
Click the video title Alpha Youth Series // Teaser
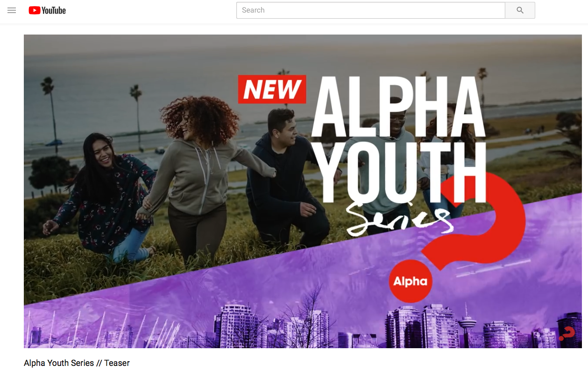click(x=77, y=363)
